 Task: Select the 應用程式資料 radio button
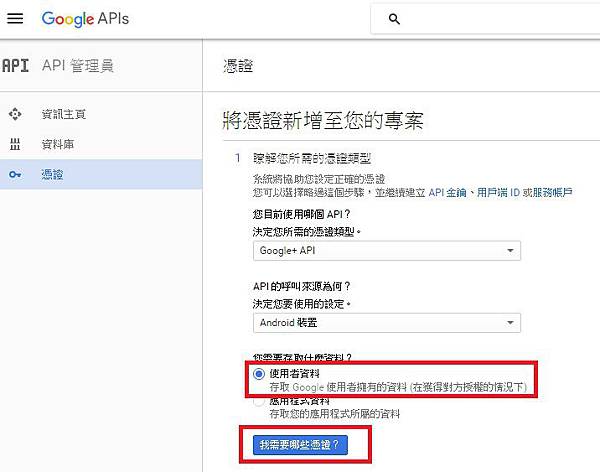coord(259,402)
